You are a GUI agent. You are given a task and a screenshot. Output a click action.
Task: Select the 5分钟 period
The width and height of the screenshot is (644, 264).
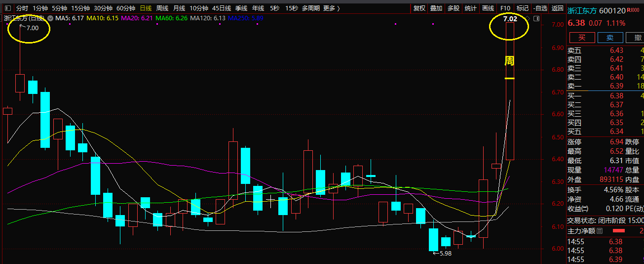click(59, 8)
